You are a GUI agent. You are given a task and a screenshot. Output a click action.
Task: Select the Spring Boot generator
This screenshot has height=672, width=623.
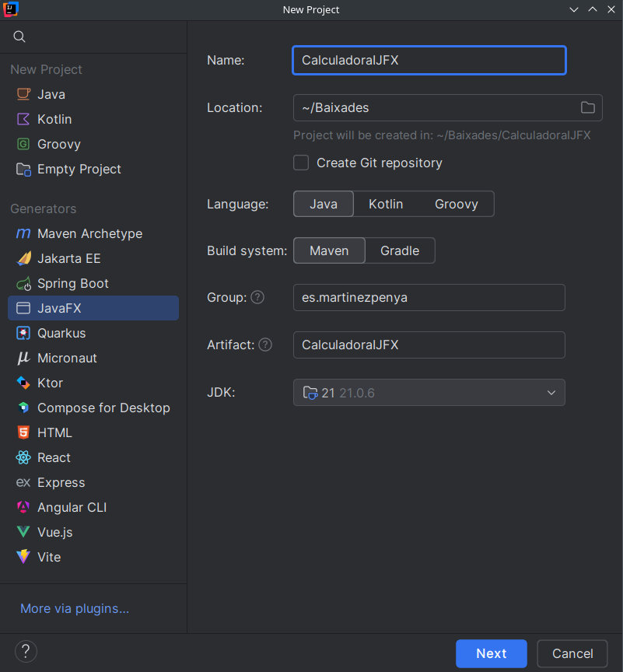point(72,283)
